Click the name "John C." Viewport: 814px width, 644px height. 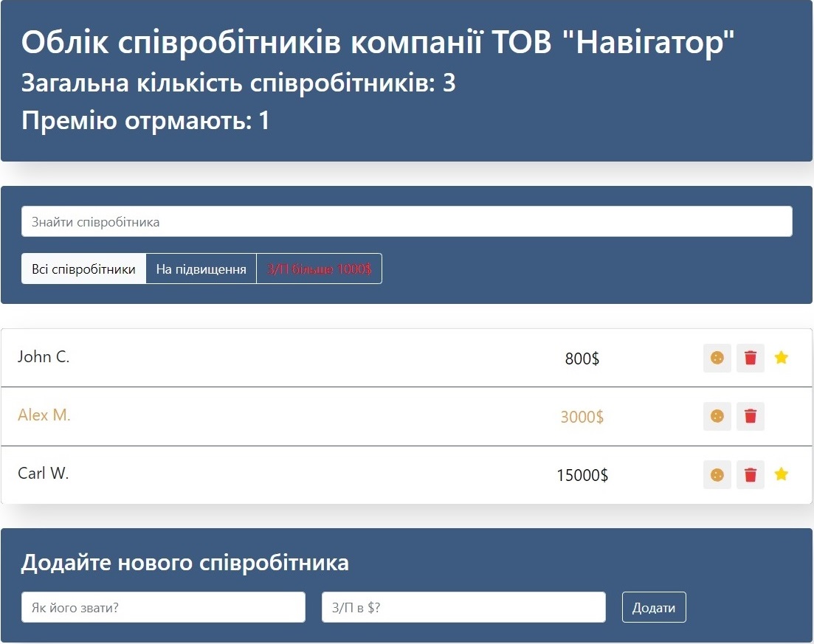44,356
